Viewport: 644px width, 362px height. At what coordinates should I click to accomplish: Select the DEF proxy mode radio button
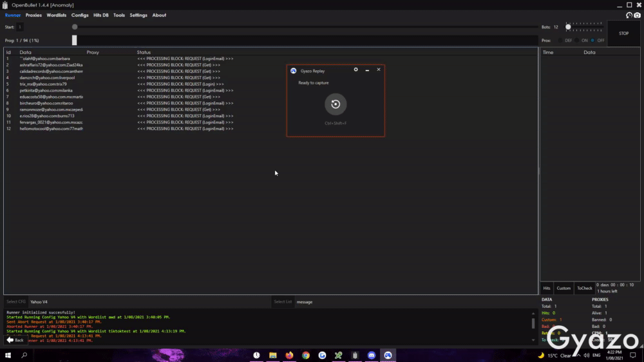coord(560,41)
